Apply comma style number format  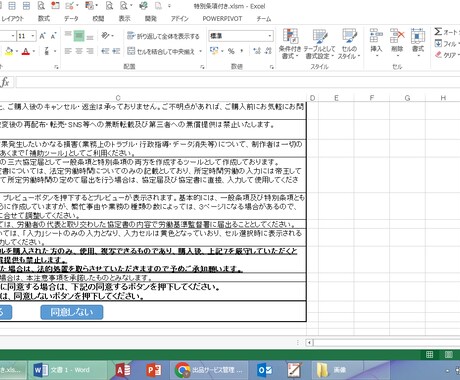coord(242,51)
